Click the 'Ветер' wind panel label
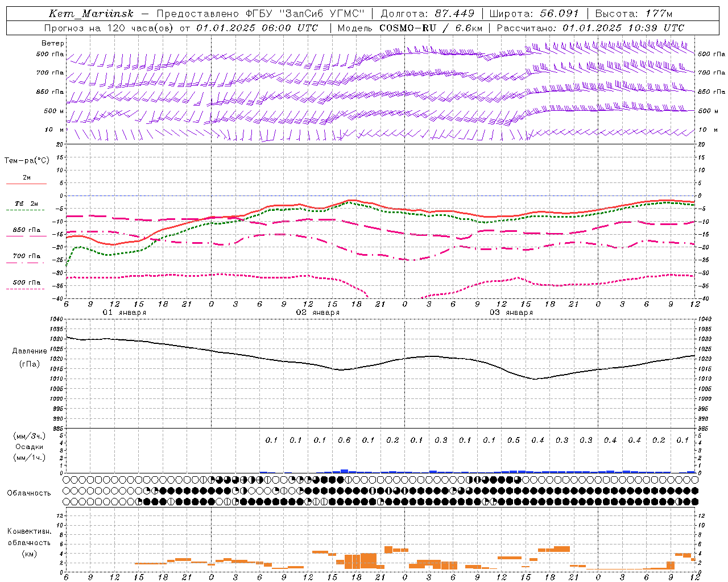728x582 pixels. [53, 43]
